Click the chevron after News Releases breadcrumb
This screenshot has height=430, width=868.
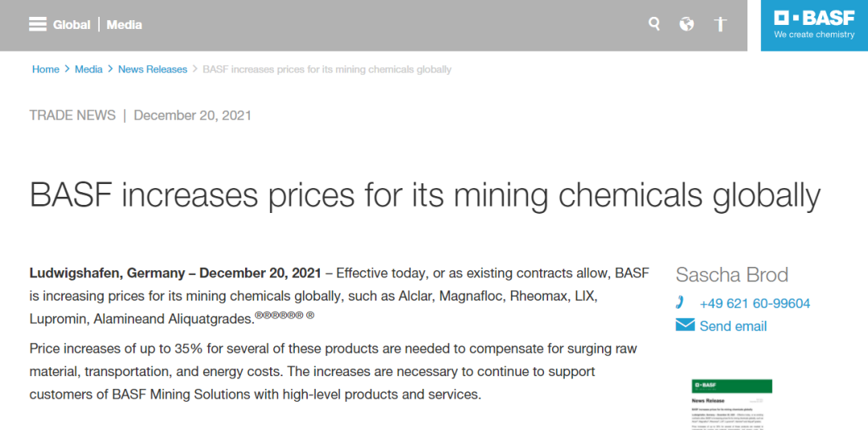[x=195, y=69]
